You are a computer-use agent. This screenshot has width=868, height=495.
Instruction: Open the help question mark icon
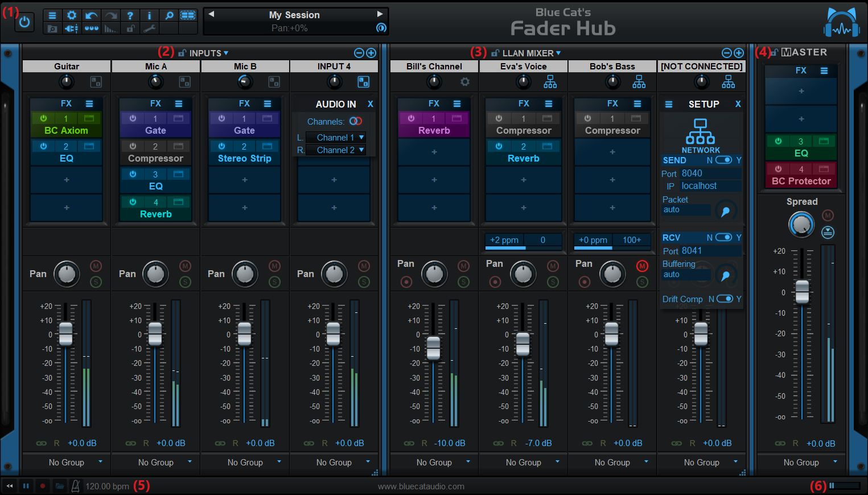[x=130, y=15]
